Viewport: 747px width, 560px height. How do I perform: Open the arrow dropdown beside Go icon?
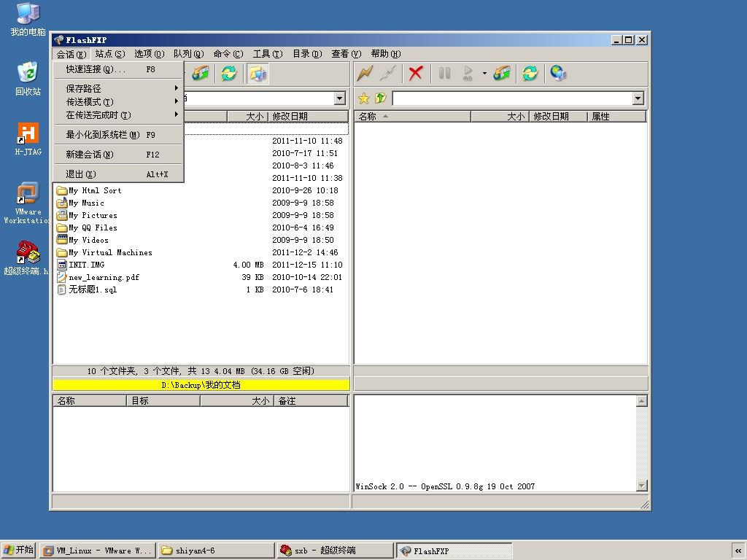[484, 74]
